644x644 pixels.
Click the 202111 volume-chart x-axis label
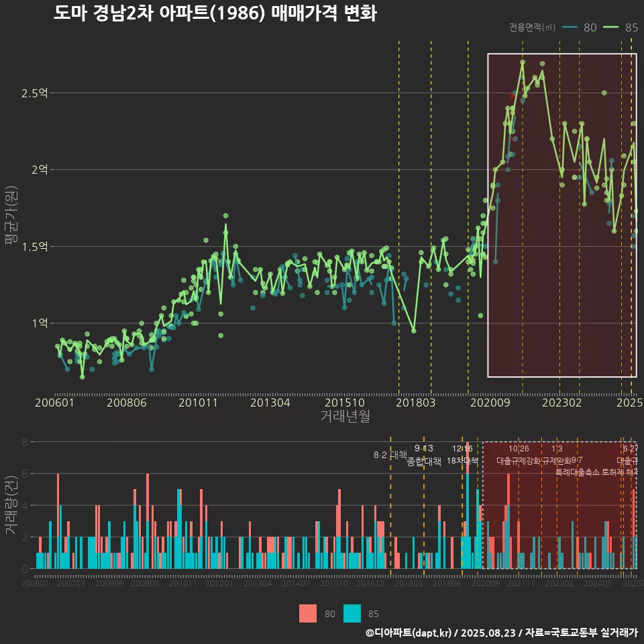point(521,583)
